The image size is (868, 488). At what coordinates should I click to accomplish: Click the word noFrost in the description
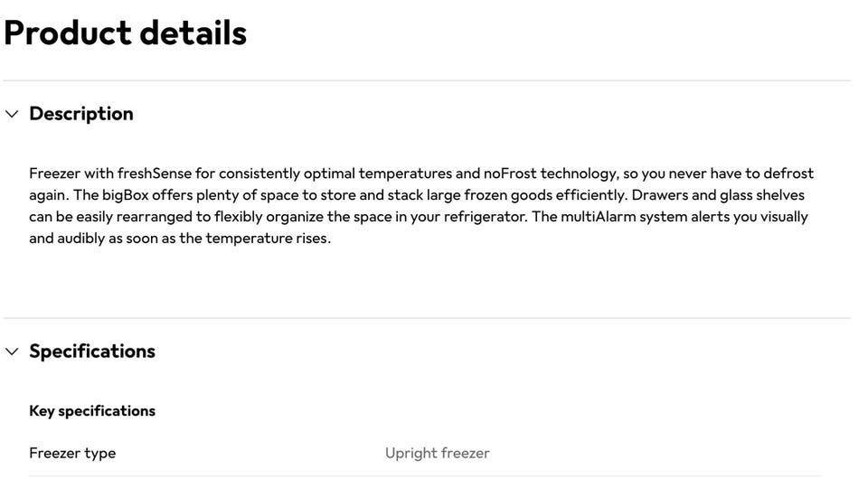(510, 174)
